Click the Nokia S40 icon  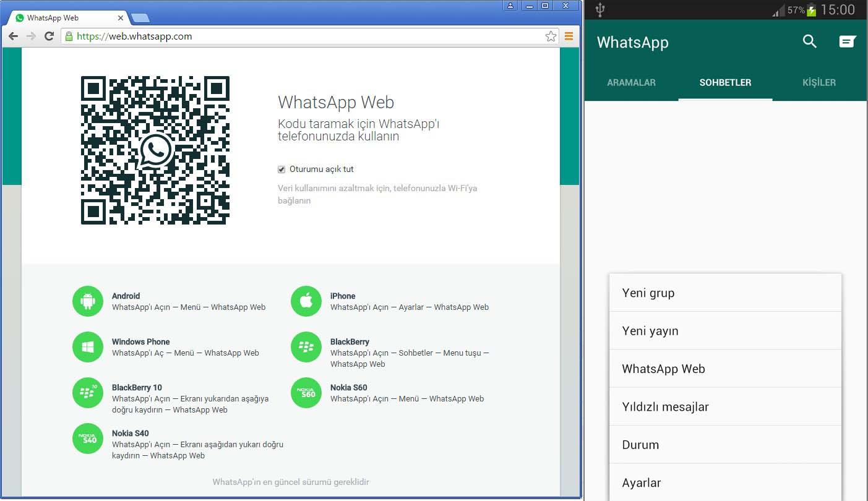coord(88,439)
